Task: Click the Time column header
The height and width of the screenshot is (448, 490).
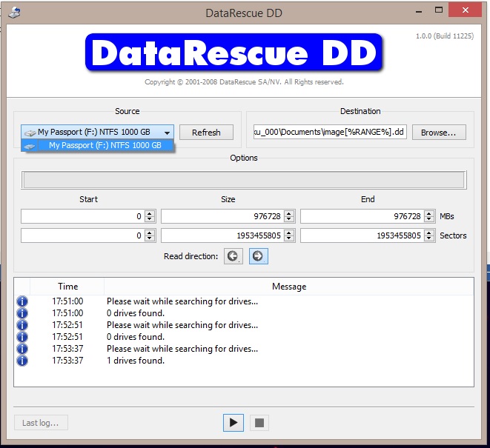Action: 67,287
